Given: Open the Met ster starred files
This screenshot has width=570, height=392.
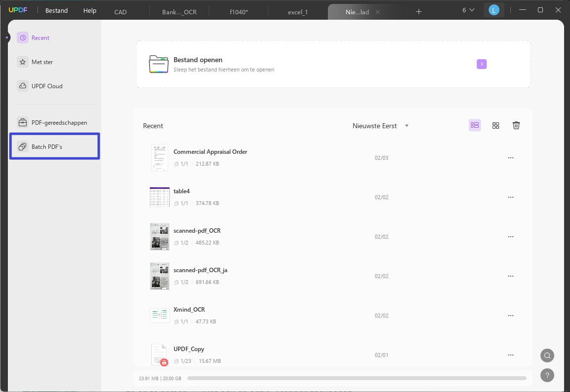Looking at the screenshot, I should coord(36,62).
